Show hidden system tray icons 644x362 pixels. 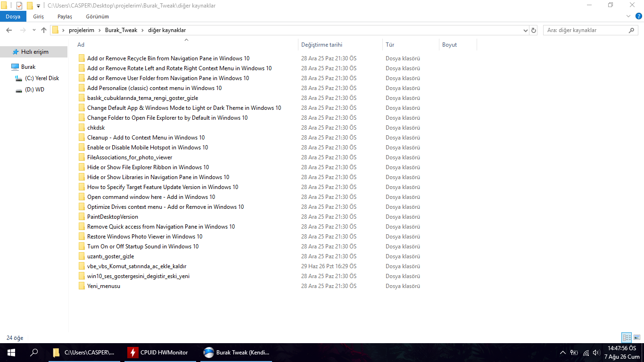coord(562,353)
